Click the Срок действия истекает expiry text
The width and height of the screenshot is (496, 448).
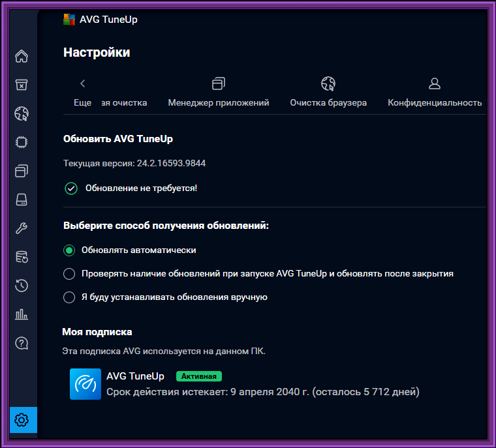[263, 392]
